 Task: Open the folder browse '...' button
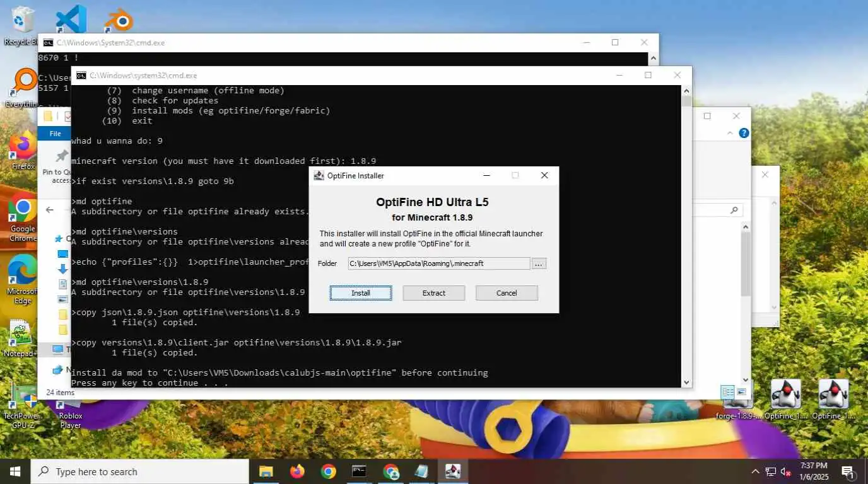tap(539, 264)
